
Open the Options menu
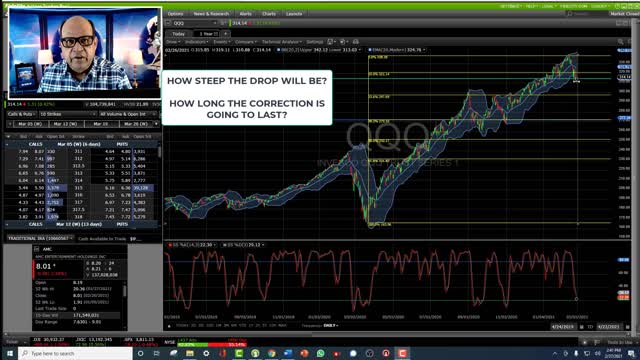(176, 13)
